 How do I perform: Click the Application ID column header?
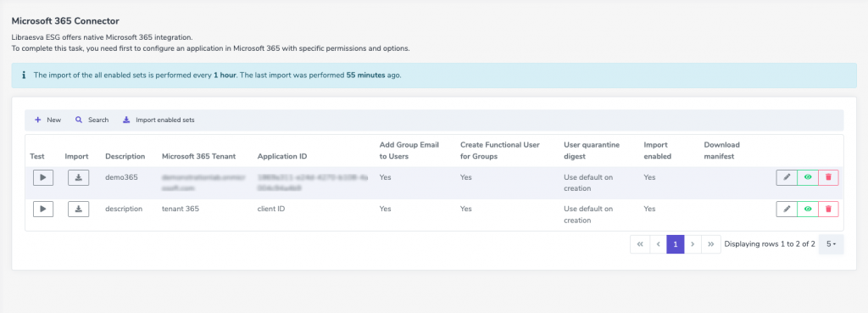[282, 156]
